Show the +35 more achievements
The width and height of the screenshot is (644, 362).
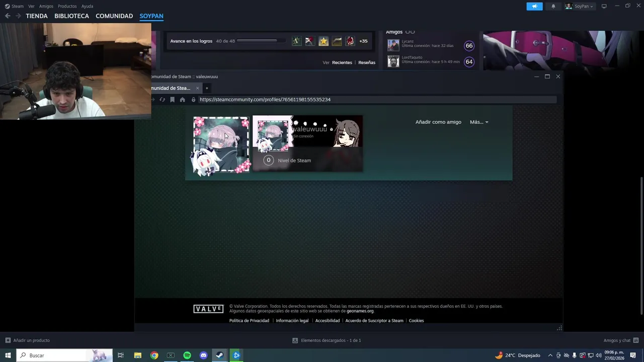[363, 41]
